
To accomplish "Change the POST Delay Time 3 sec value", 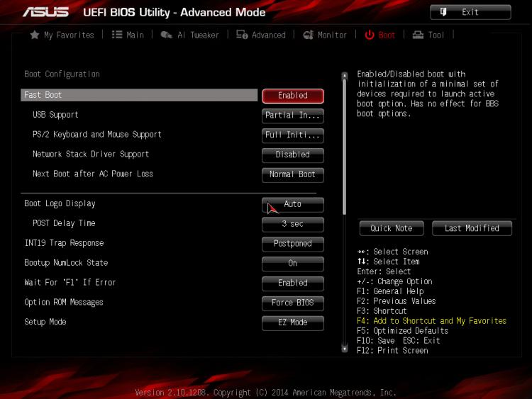I will pos(293,224).
